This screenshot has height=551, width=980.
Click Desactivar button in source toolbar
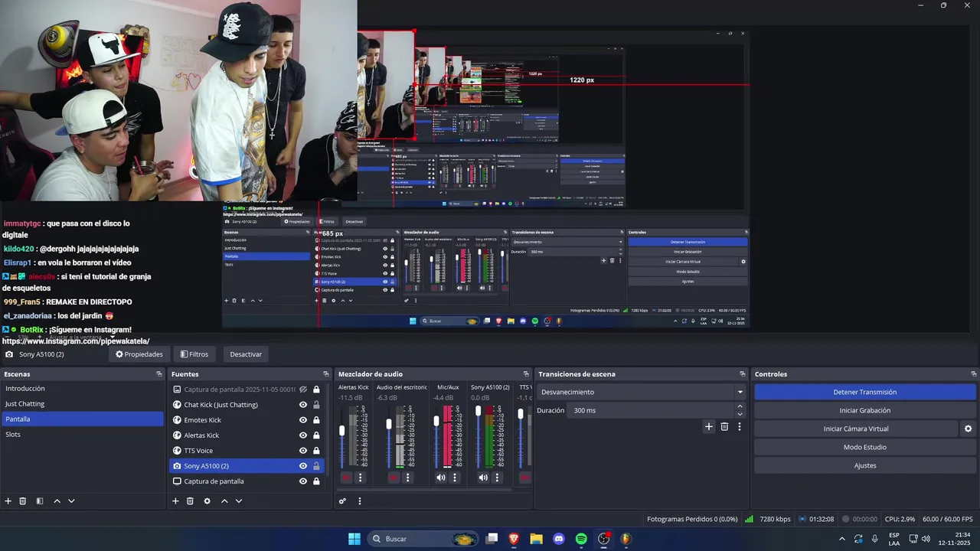(246, 354)
